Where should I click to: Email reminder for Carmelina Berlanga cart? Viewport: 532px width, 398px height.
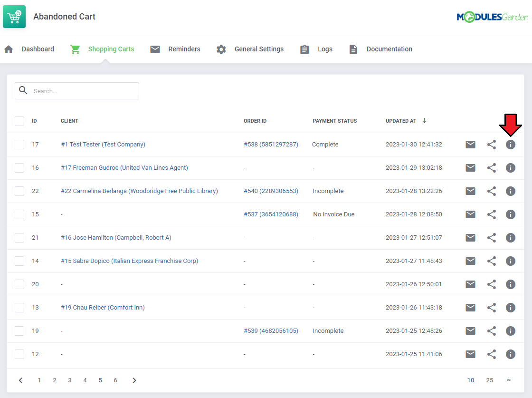click(470, 191)
